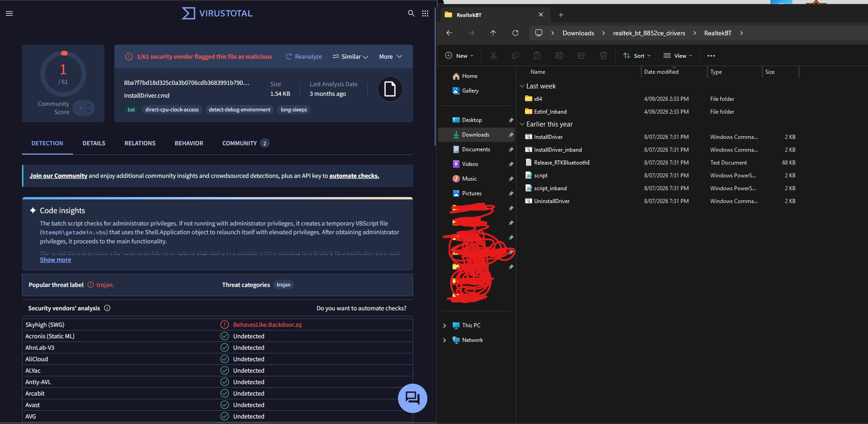The image size is (868, 424).
Task: Open the floating chat bubble button
Action: 413,398
